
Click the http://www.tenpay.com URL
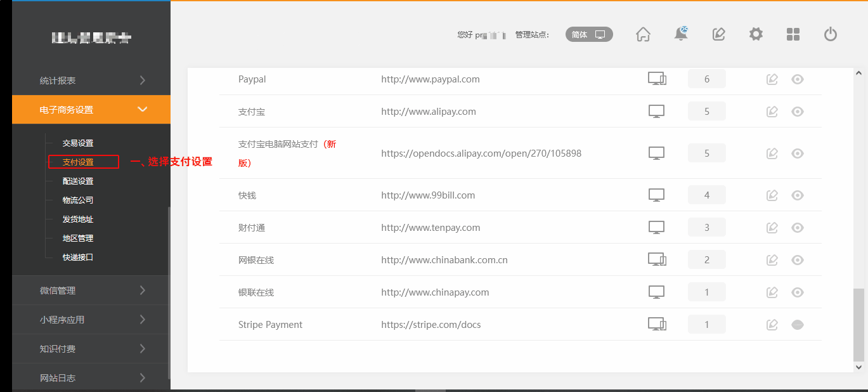pos(431,228)
